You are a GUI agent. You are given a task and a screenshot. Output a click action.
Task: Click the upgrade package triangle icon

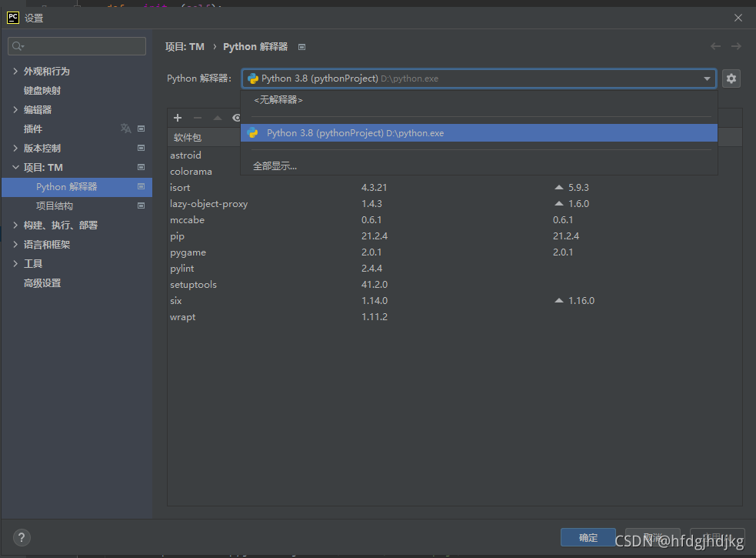tap(218, 118)
